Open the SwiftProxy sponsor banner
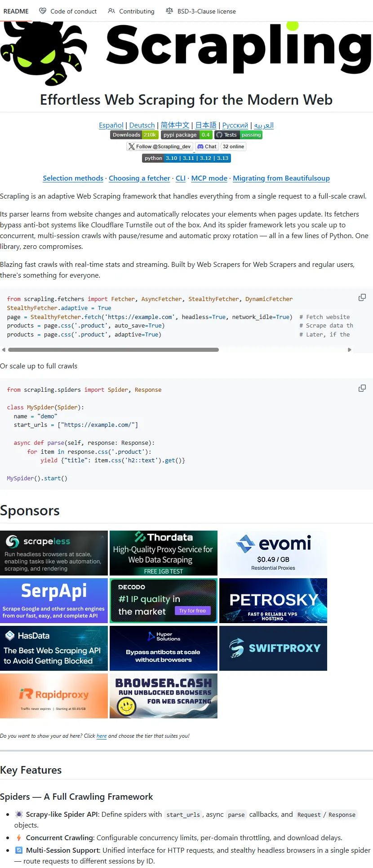Screen dimensions: 373x868 [x=273, y=648]
